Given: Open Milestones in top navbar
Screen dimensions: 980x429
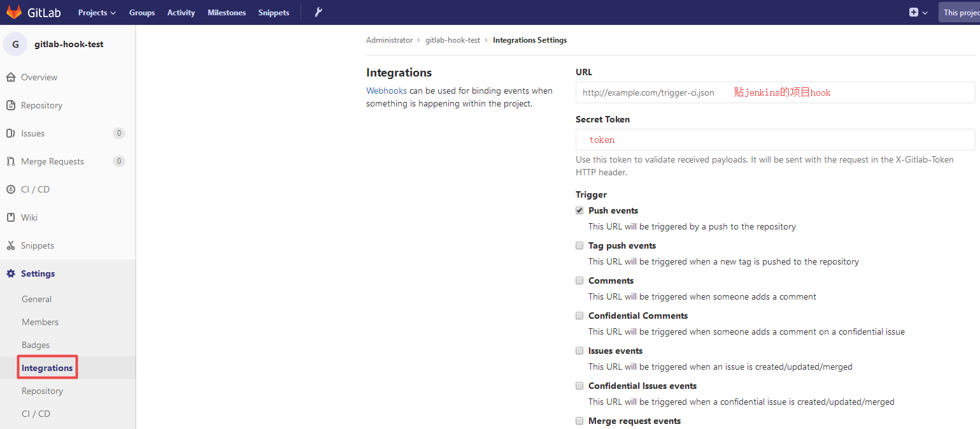Looking at the screenshot, I should (227, 13).
